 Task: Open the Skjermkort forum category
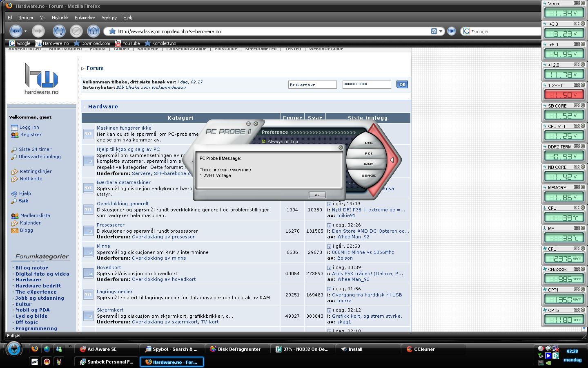coord(110,310)
